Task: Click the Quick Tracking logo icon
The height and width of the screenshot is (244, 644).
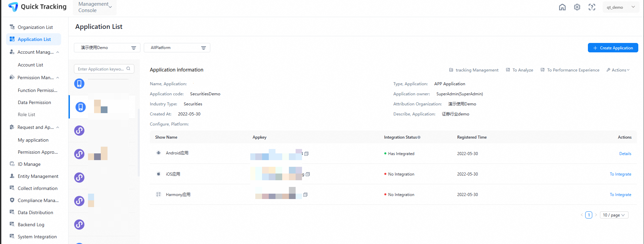Action: 13,7
